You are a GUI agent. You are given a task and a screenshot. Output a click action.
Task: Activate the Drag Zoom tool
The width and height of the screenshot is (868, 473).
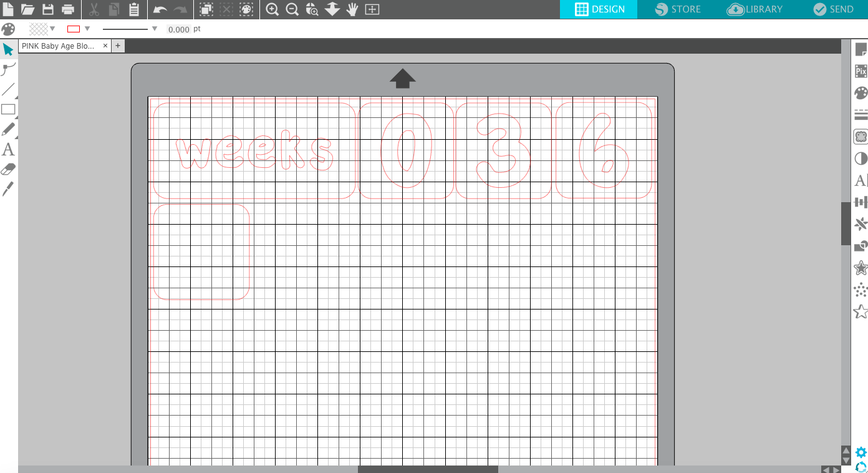point(332,9)
